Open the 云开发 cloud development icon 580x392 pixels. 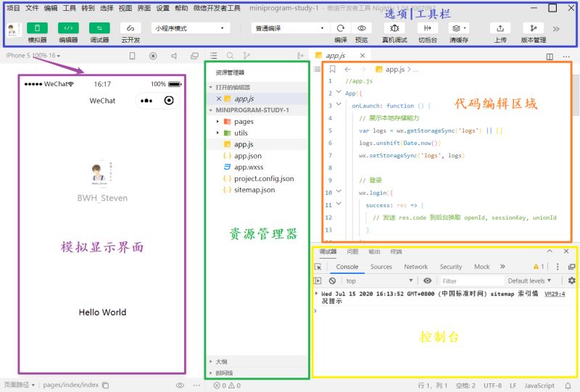[130, 28]
